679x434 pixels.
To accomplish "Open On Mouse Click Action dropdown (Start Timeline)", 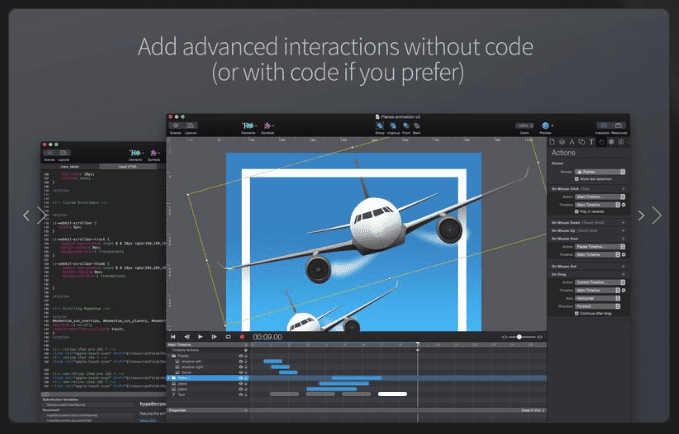I will [600, 197].
